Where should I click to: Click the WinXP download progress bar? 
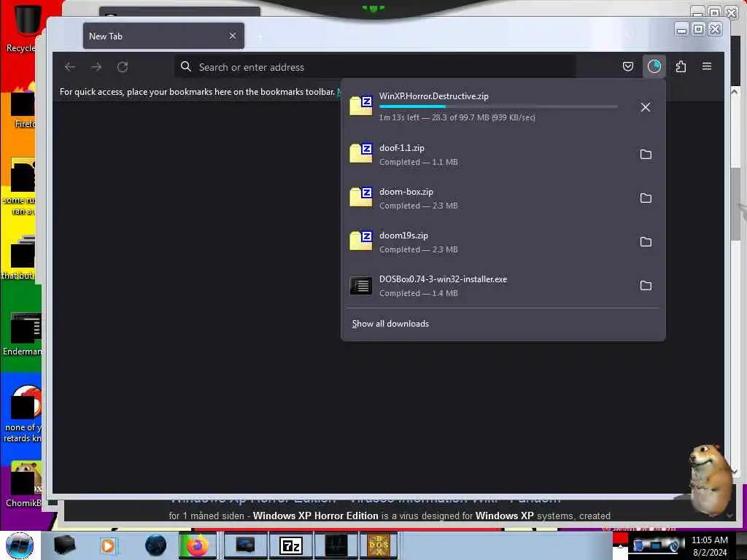[x=498, y=106]
